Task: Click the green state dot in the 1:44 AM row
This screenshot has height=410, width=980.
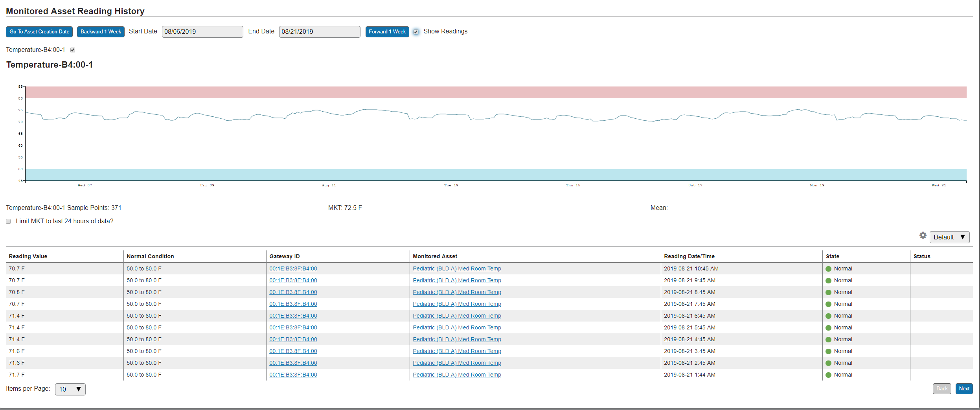Action: point(828,375)
